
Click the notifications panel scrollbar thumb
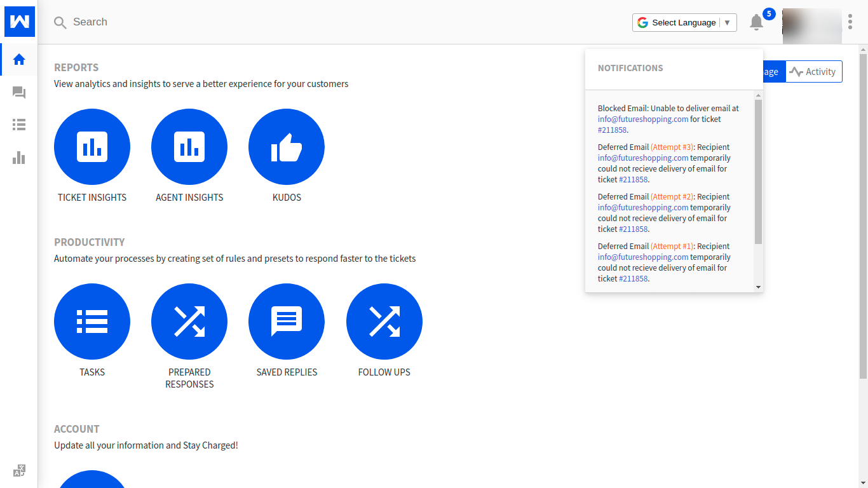click(758, 172)
